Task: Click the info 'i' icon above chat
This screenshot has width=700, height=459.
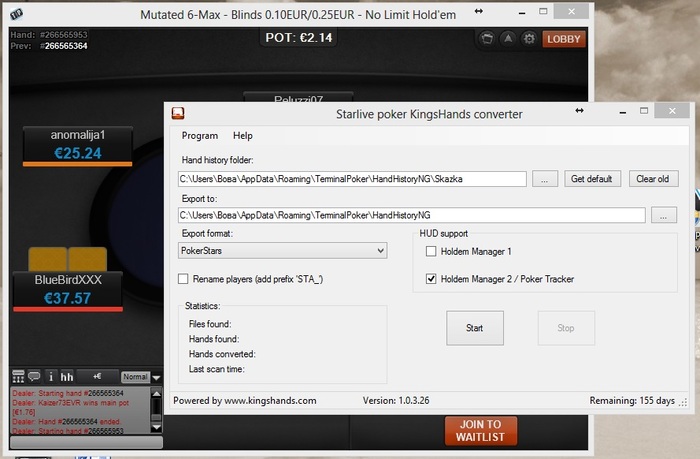Action: pyautogui.click(x=51, y=377)
